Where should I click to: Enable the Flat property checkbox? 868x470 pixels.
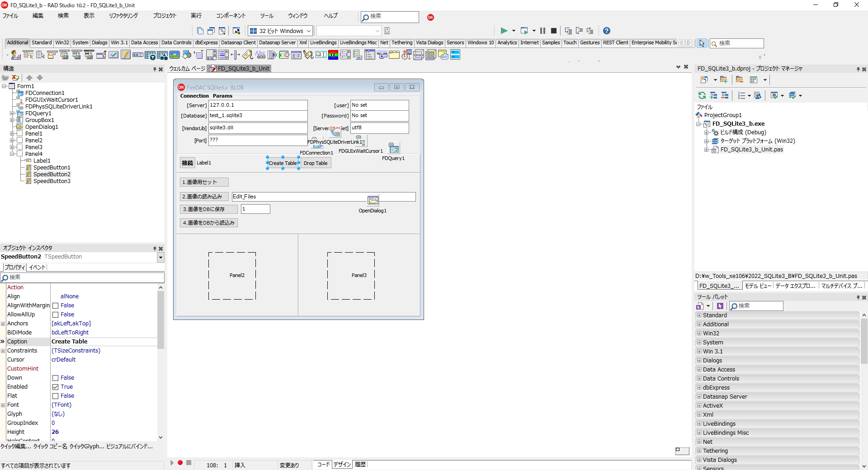point(54,396)
